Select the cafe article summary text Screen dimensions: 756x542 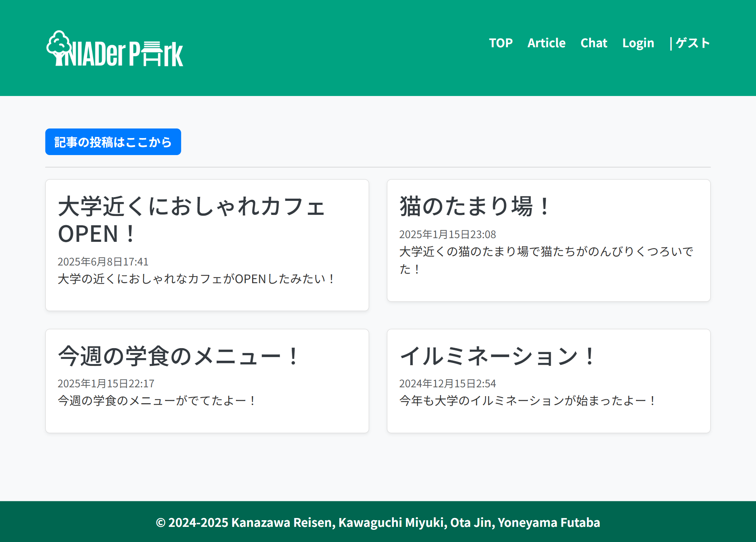point(197,279)
